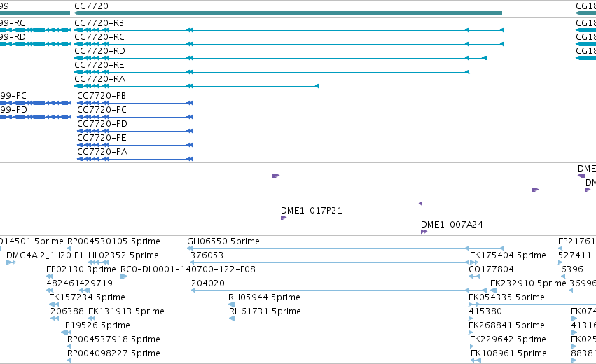596x364 pixels.
Task: Click the DMG4A.2_1.I20.F1 arrow glyph
Action: [11, 262]
